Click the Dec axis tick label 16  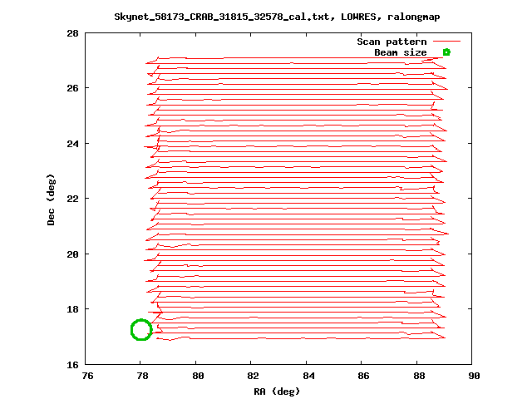point(72,365)
